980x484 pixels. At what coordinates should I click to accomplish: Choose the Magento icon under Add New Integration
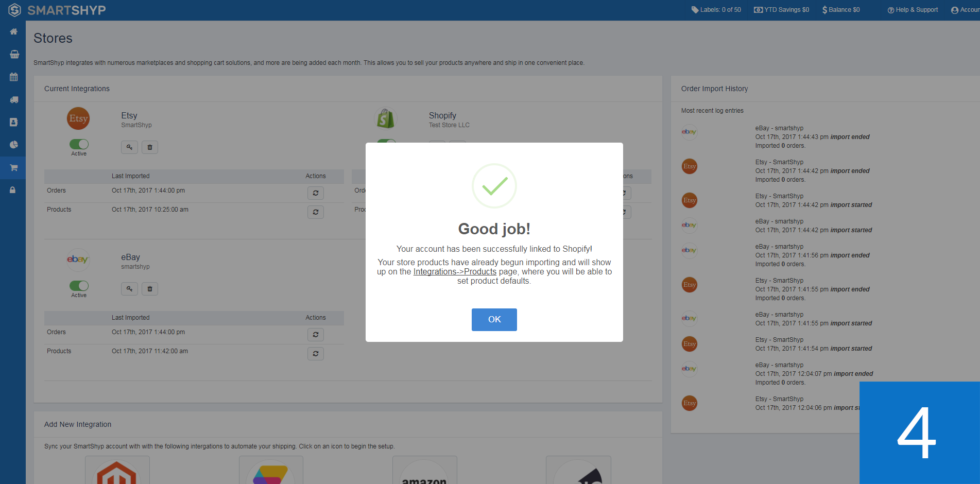point(117,470)
